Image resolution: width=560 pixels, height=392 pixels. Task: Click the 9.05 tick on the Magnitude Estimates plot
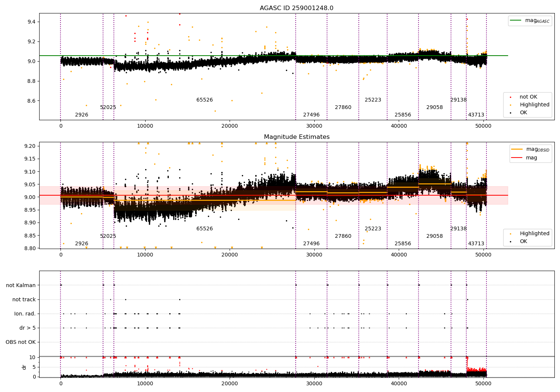coord(30,184)
